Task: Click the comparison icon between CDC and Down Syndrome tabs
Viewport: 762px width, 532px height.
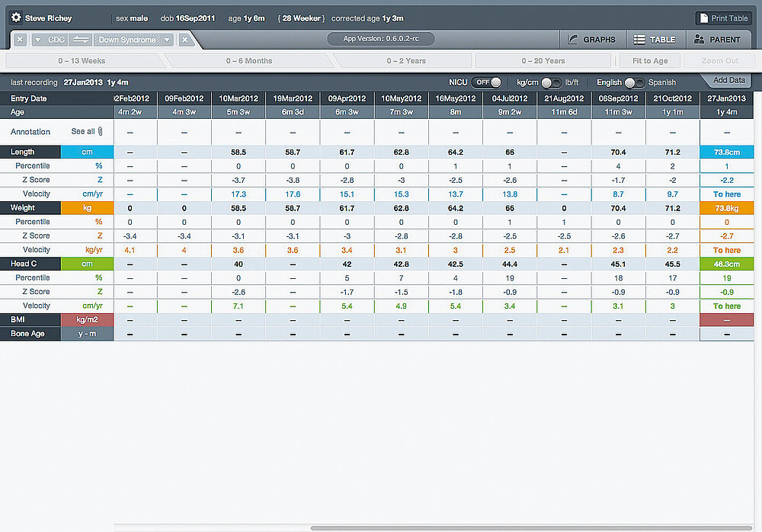Action: [80, 40]
